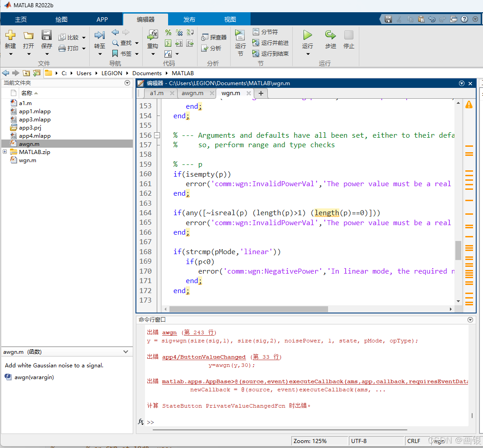This screenshot has height=448, width=483.
Task: Click the Find (查找) button
Action: point(122,43)
